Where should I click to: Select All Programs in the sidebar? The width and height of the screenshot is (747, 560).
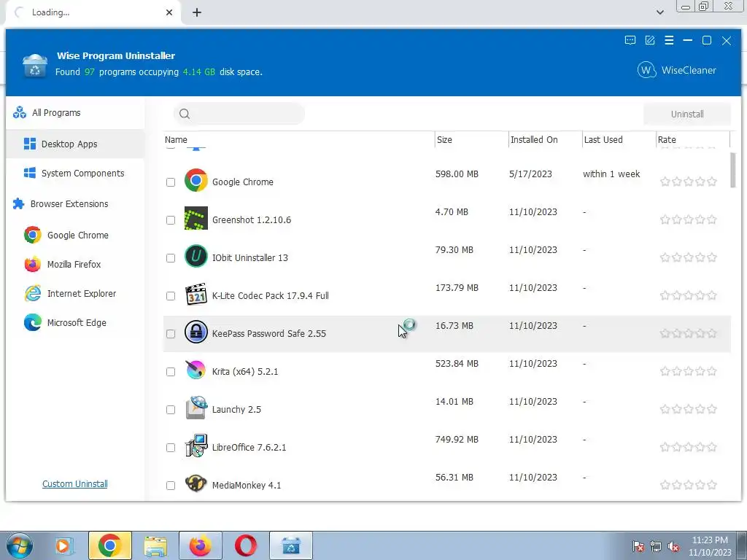(75, 113)
